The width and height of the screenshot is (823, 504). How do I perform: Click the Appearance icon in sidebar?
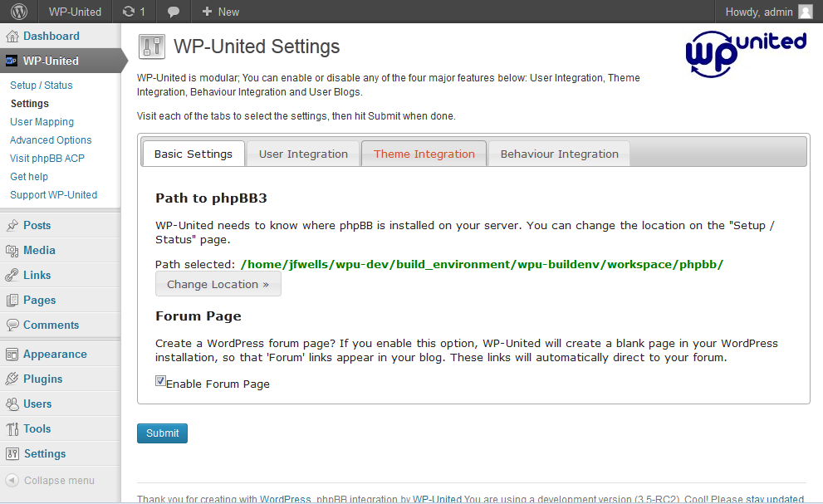point(12,355)
